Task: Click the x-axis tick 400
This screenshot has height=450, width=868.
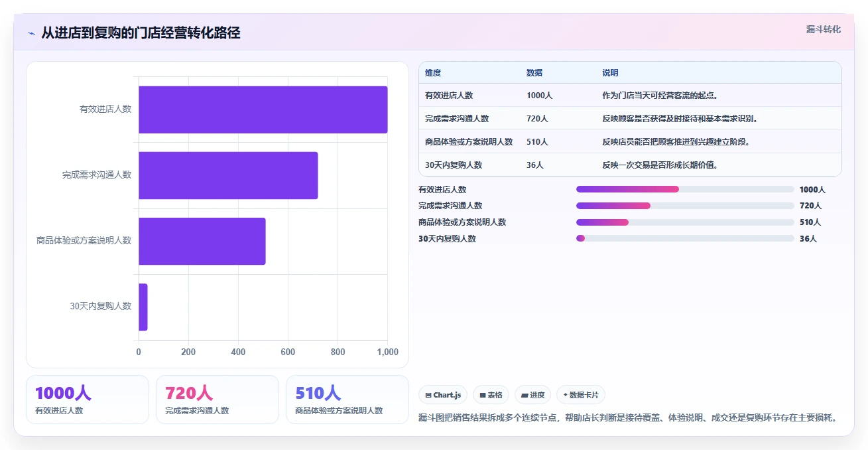Action: pyautogui.click(x=238, y=352)
